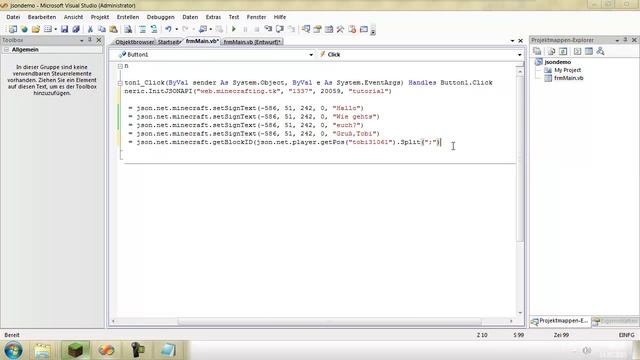Select the jsondemo project node
640x360 pixels.
558,62
